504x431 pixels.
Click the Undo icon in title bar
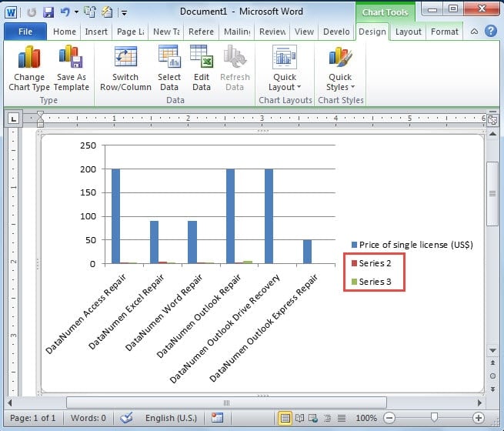[x=65, y=12]
